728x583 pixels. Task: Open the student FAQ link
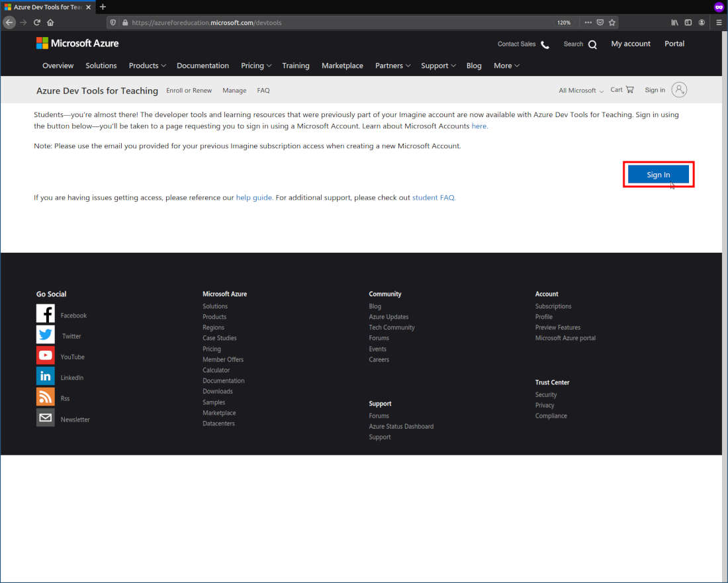433,197
